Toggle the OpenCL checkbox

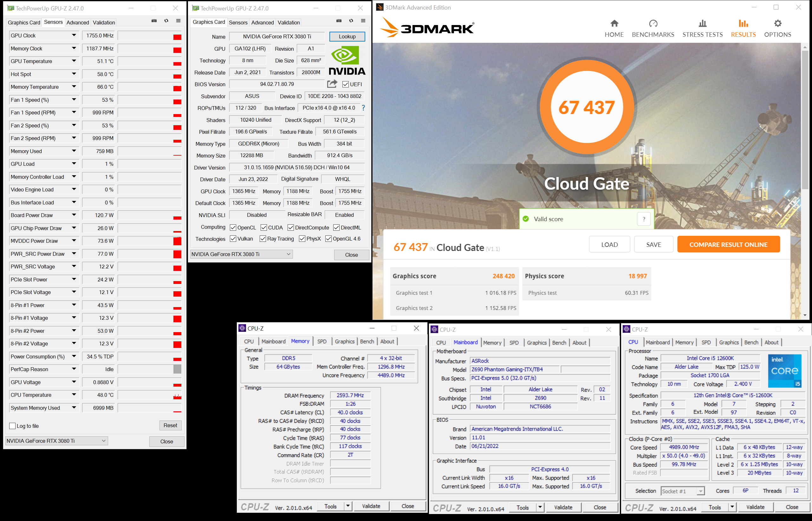click(x=233, y=228)
